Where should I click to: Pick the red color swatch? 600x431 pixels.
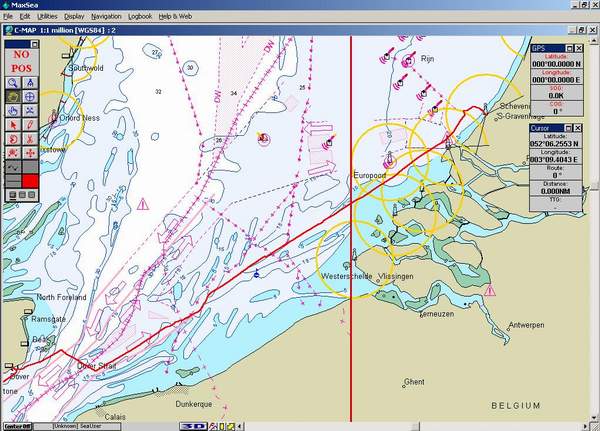point(29,181)
